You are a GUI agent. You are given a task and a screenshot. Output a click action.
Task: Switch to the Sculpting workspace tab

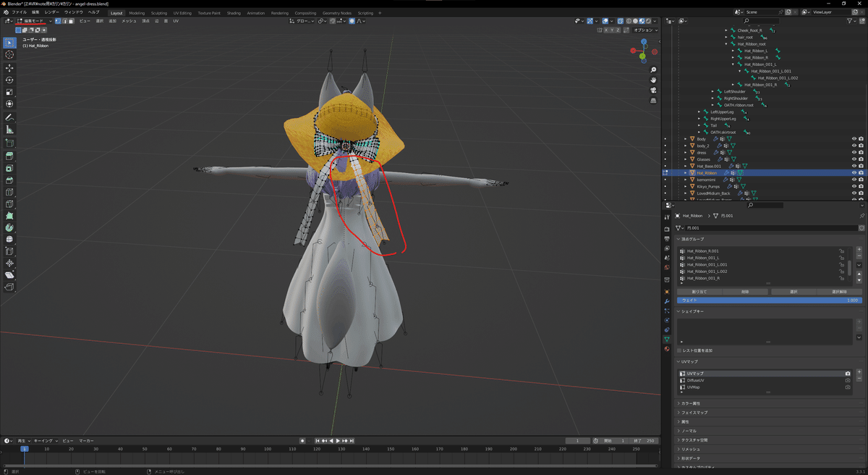point(159,13)
